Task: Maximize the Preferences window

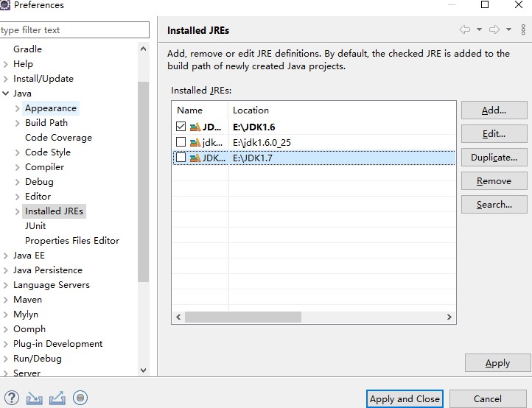Action: pos(485,4)
